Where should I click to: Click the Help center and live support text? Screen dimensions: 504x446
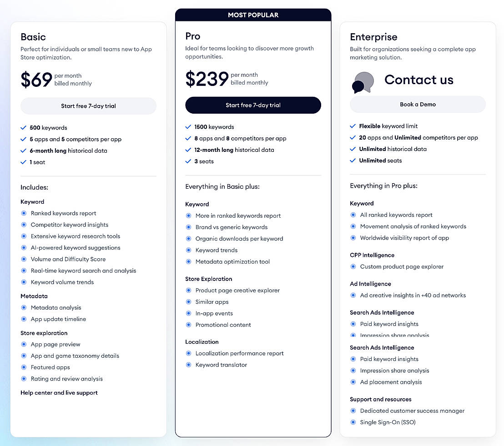tap(59, 392)
